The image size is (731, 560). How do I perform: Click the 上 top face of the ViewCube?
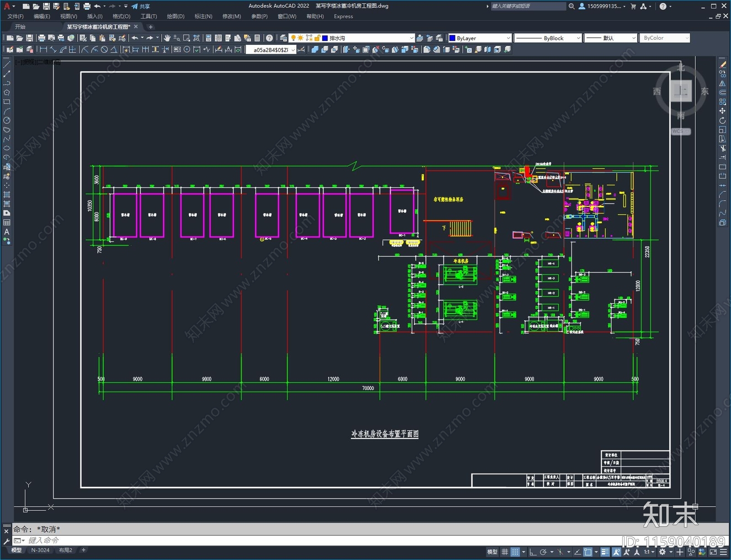point(681,90)
